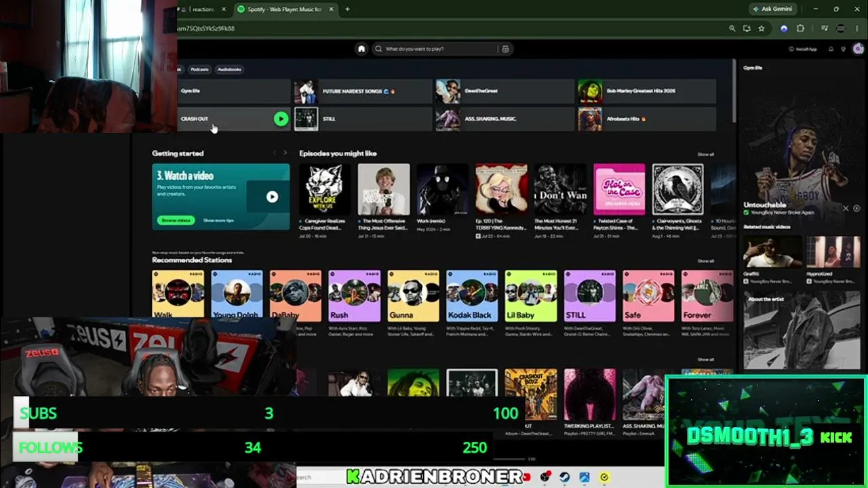Click the Spotify search box
Screen dimensions: 868x488
(x=437, y=49)
